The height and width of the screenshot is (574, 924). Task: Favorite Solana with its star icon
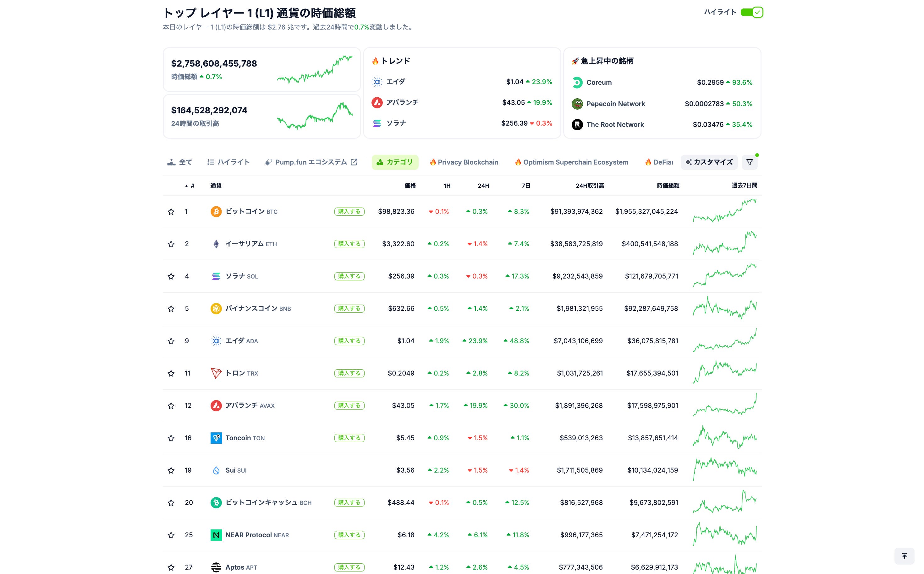(x=171, y=276)
